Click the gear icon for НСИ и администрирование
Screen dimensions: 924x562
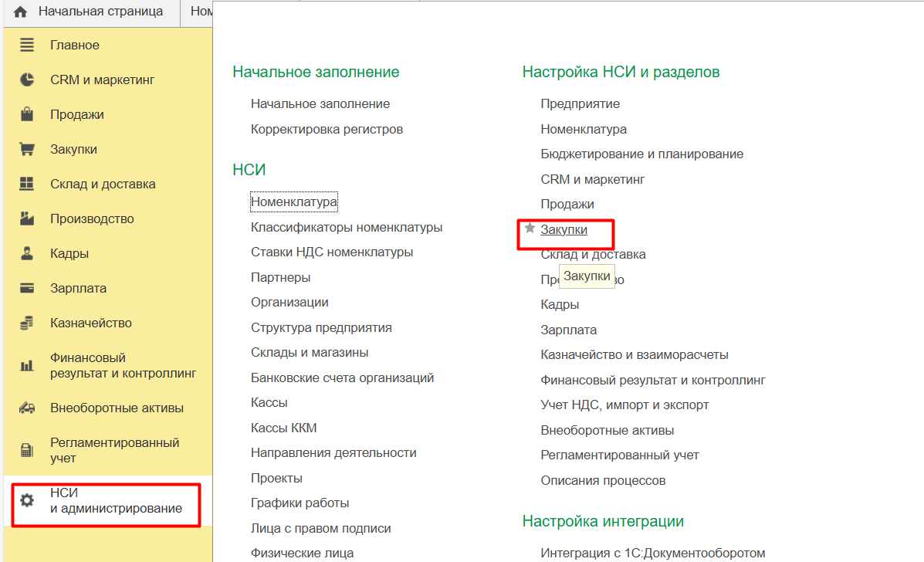tap(27, 501)
